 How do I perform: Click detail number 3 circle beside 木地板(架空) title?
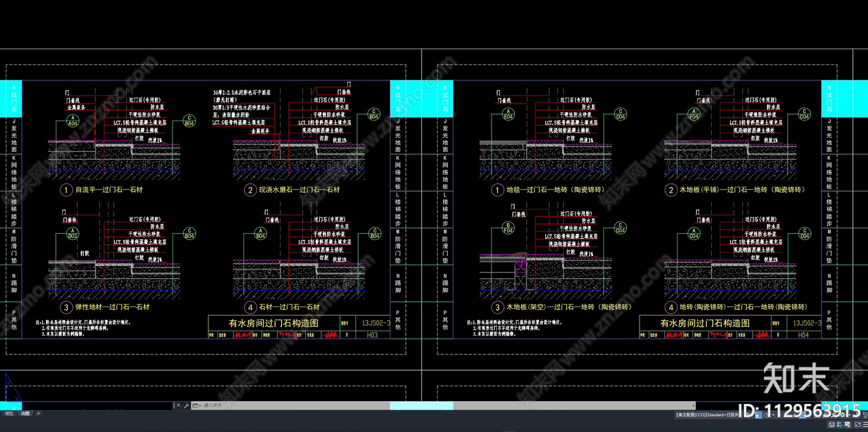[x=497, y=307]
